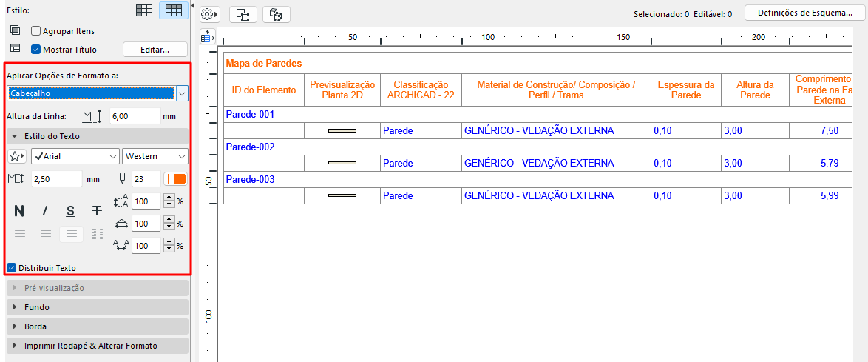Screen dimensions: 868x362
Task: Collapse the Estilo do Texto section
Action: [98, 136]
